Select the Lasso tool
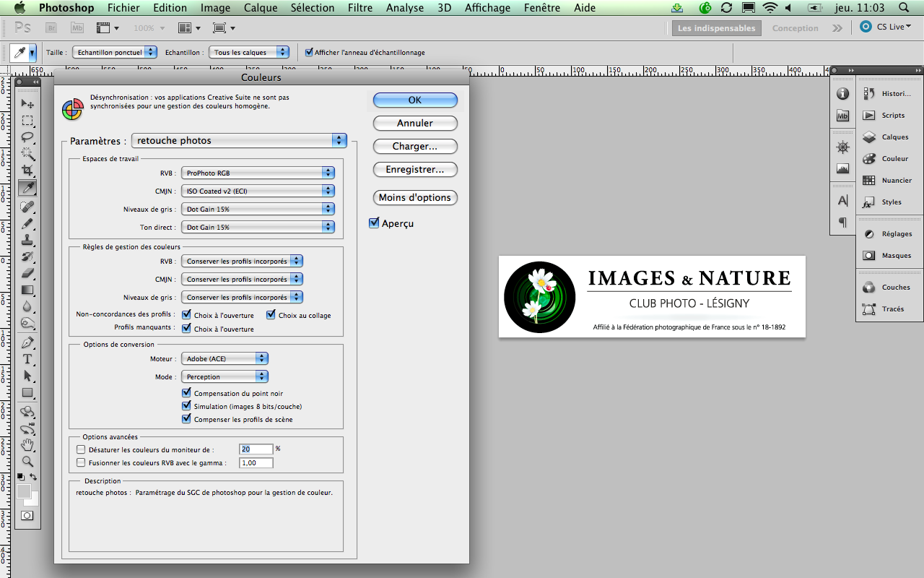This screenshot has width=924, height=578. 27,137
